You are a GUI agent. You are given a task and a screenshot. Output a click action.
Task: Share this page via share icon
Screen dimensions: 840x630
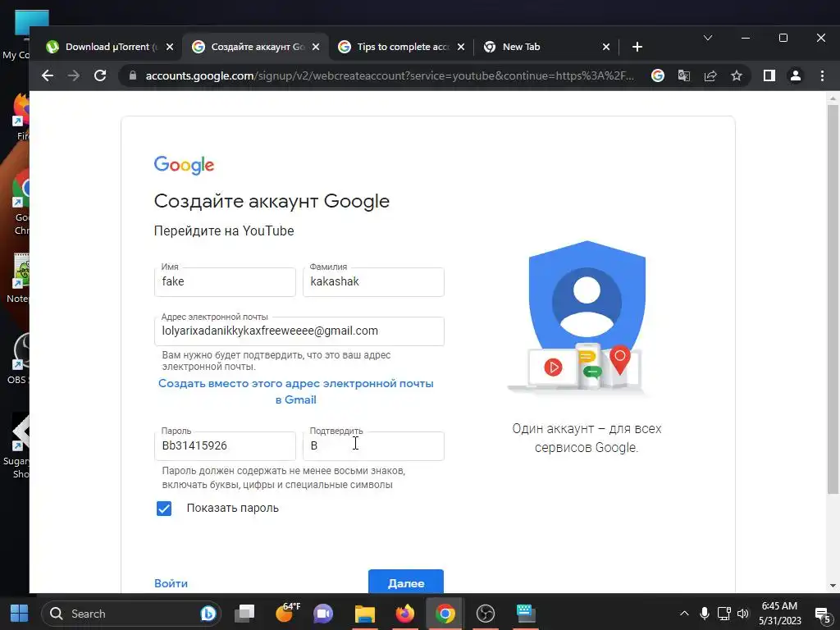point(710,75)
